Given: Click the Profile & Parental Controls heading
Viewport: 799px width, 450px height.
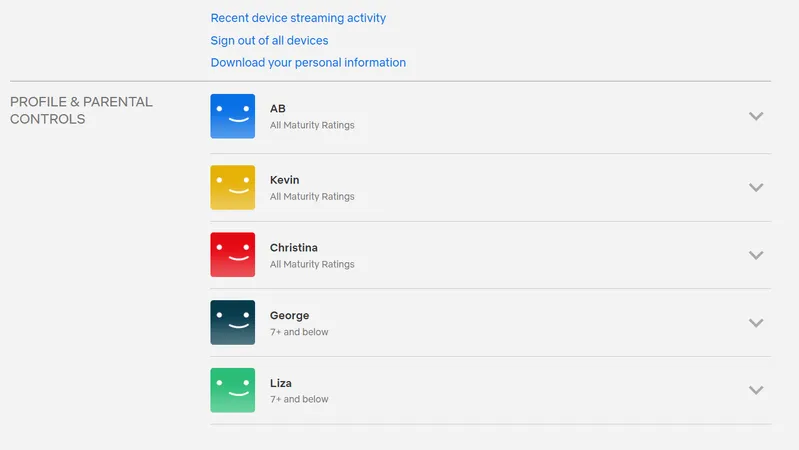Looking at the screenshot, I should point(81,110).
